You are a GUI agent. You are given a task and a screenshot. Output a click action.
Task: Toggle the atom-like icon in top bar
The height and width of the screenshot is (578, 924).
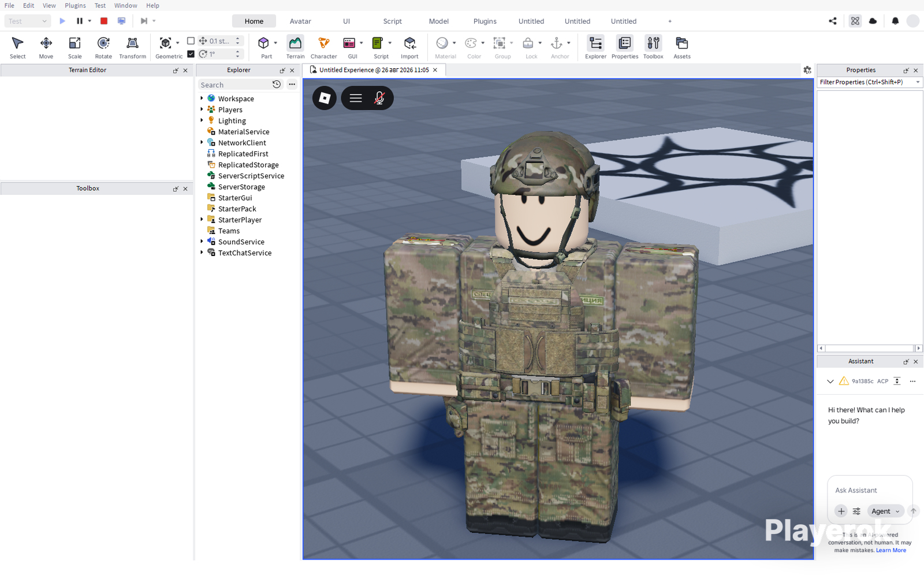click(855, 21)
